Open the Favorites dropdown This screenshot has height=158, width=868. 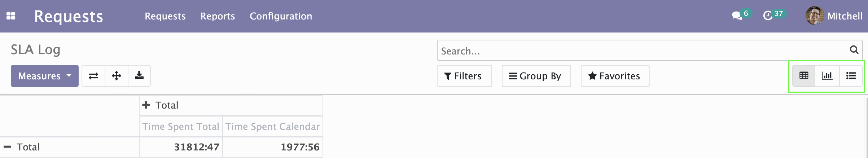615,76
